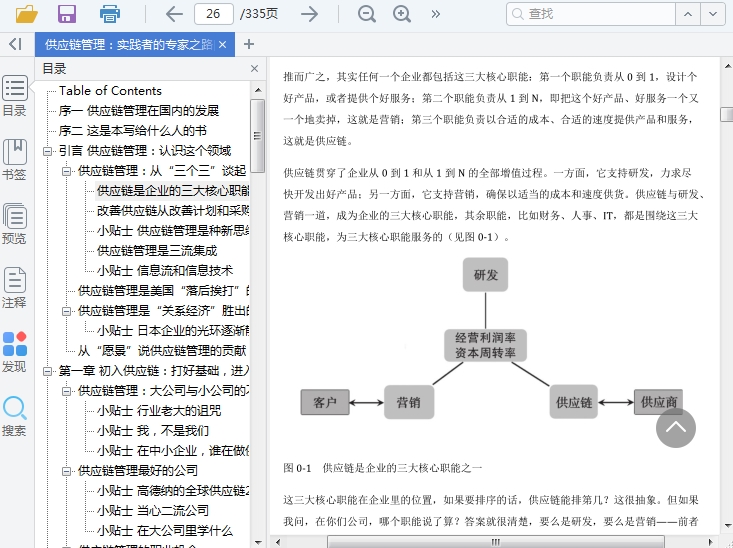Open 小贴士 行业老大的诅咒
The width and height of the screenshot is (733, 548).
[x=159, y=411]
